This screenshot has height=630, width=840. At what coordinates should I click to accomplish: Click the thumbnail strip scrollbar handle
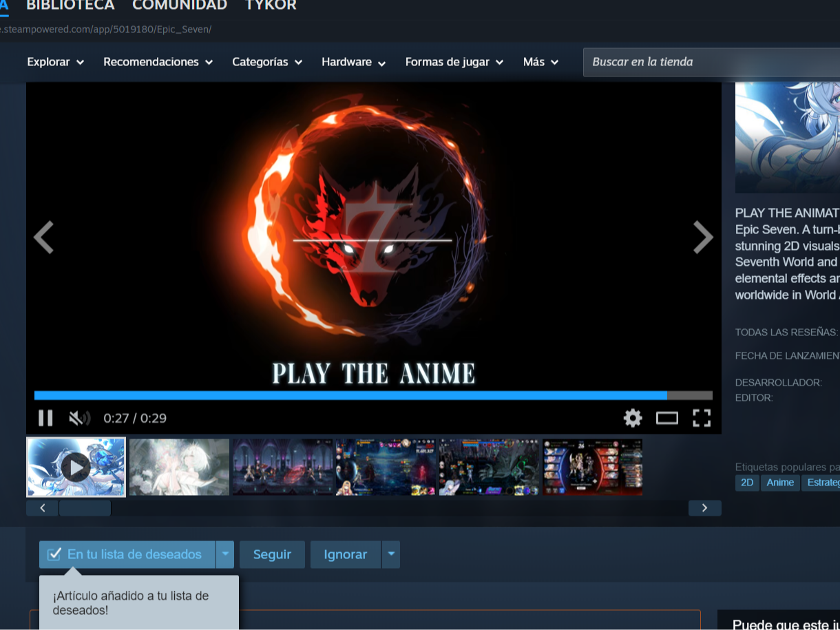pyautogui.click(x=85, y=508)
